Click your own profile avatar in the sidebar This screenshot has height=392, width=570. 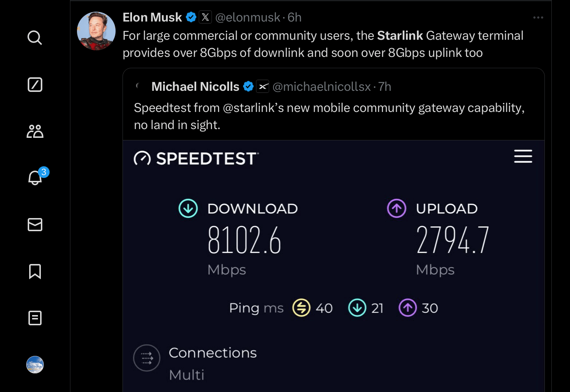35,365
